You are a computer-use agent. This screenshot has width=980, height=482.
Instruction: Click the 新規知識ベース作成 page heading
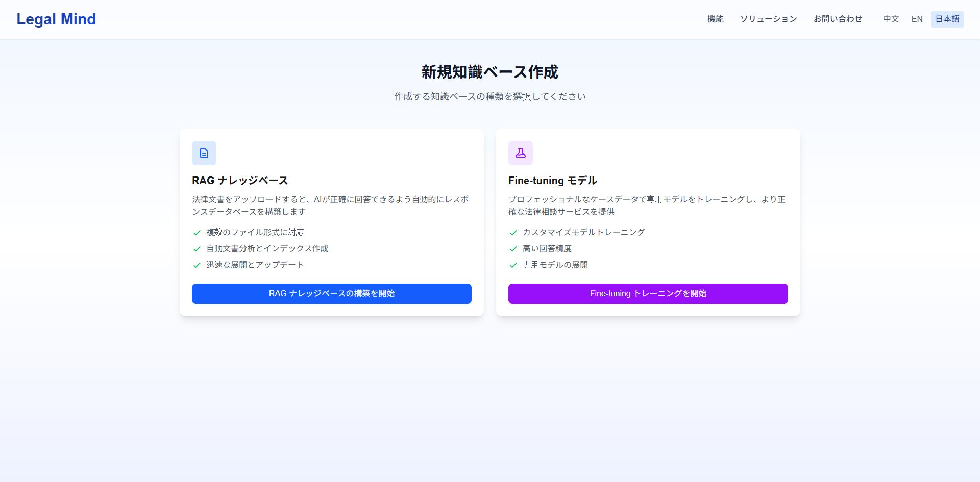pyautogui.click(x=490, y=72)
